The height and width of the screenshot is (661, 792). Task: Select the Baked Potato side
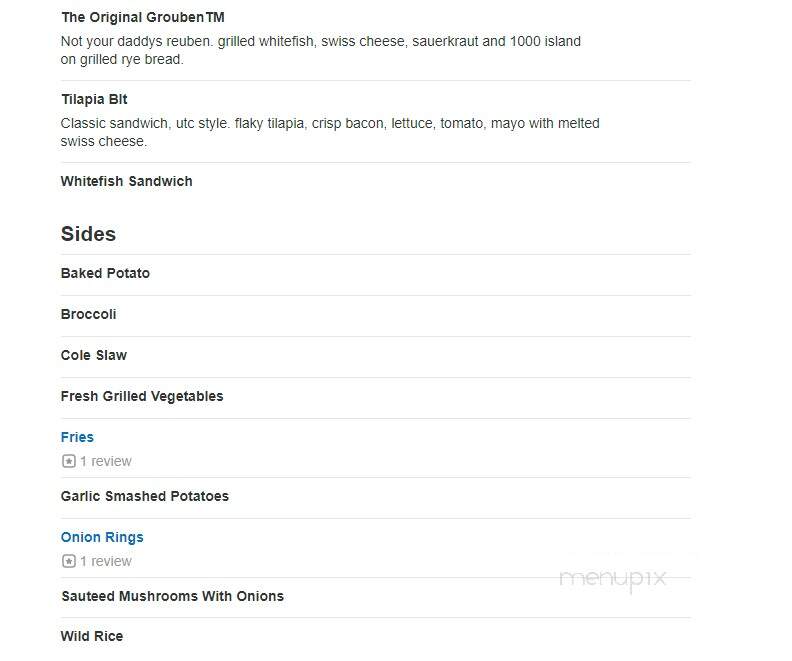pos(105,273)
